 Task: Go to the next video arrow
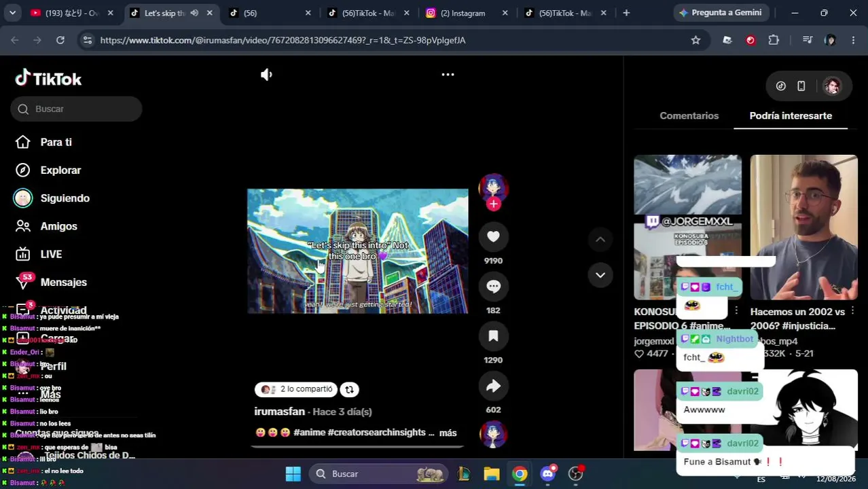tap(600, 275)
